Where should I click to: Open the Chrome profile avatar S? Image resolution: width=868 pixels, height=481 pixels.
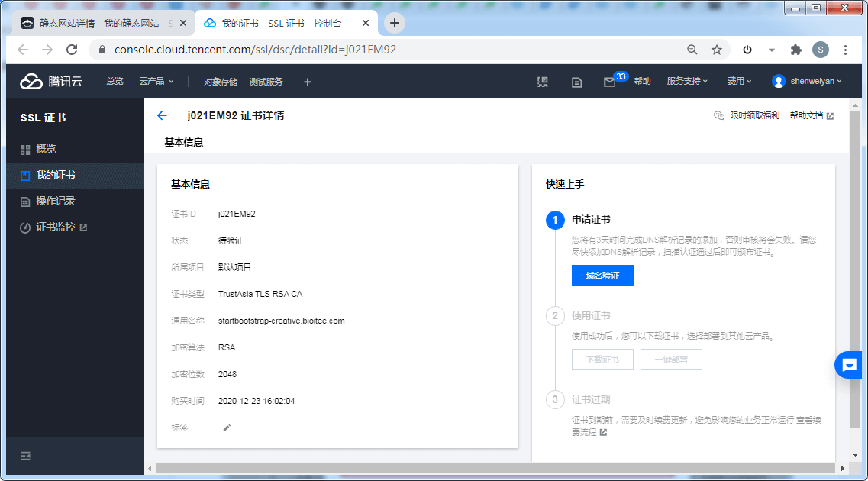(821, 50)
